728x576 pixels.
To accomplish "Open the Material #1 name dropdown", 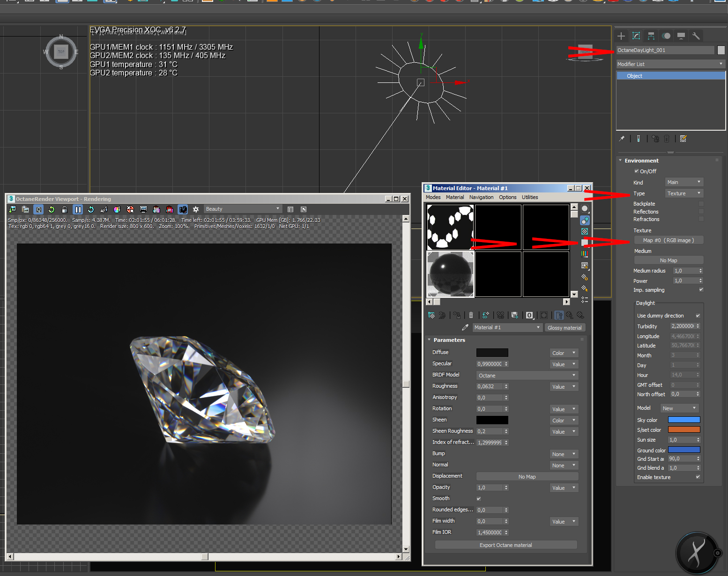I will pyautogui.click(x=507, y=327).
